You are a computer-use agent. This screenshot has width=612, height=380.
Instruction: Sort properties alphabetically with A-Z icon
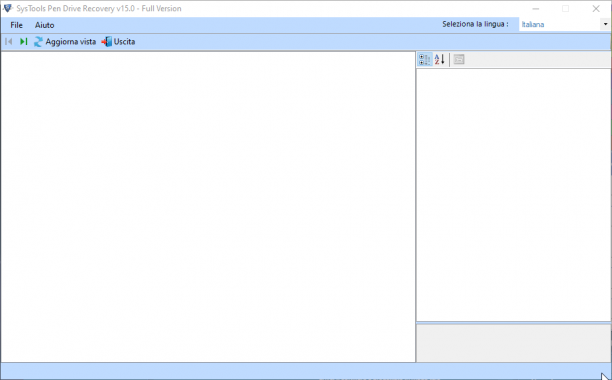tap(439, 59)
